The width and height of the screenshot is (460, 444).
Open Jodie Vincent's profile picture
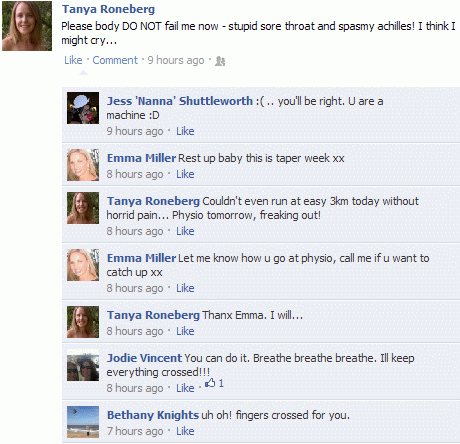point(83,365)
